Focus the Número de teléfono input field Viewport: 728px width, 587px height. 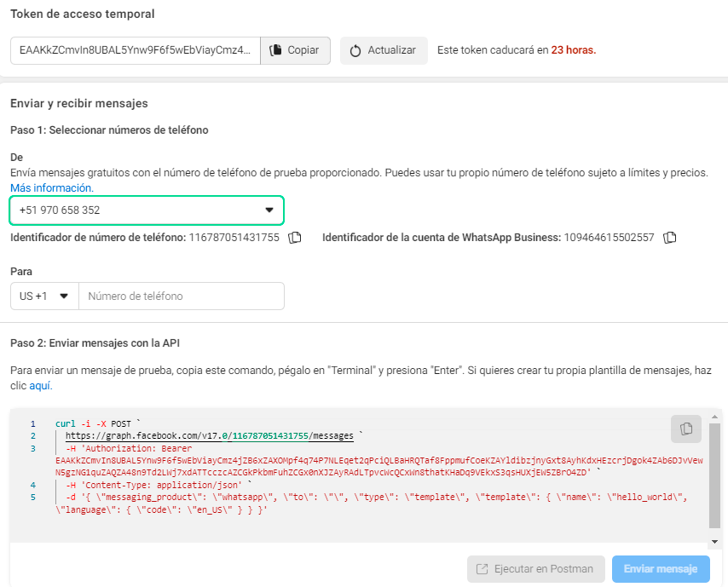click(181, 296)
